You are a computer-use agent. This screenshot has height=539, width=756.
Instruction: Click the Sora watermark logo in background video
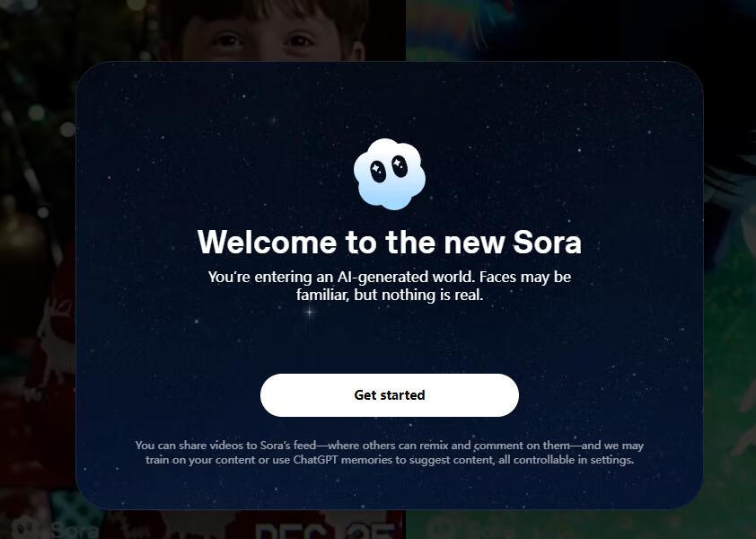pyautogui.click(x=53, y=529)
